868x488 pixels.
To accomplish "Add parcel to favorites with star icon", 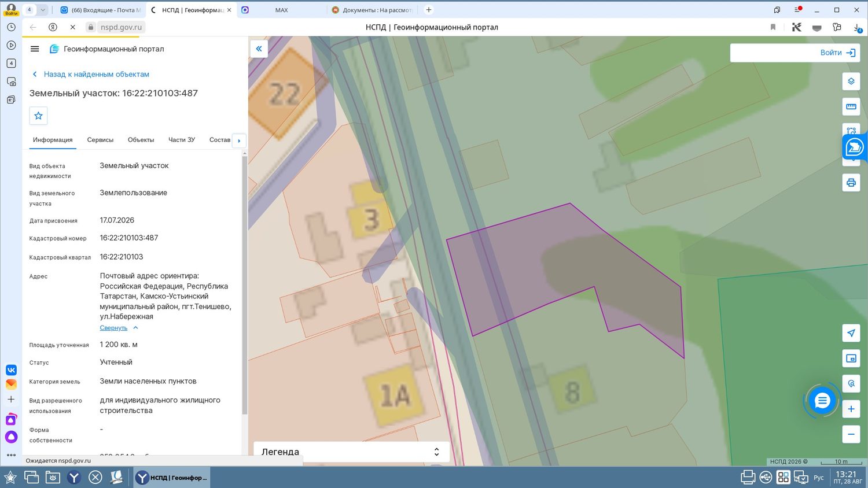I will point(38,116).
